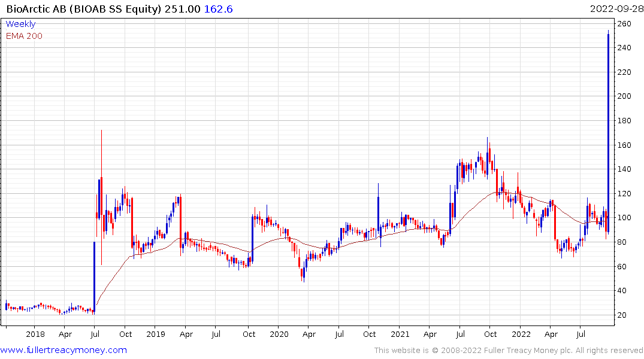This screenshot has height=359, width=644.
Task: Click the 2022-09-28 date label
Action: click(616, 9)
